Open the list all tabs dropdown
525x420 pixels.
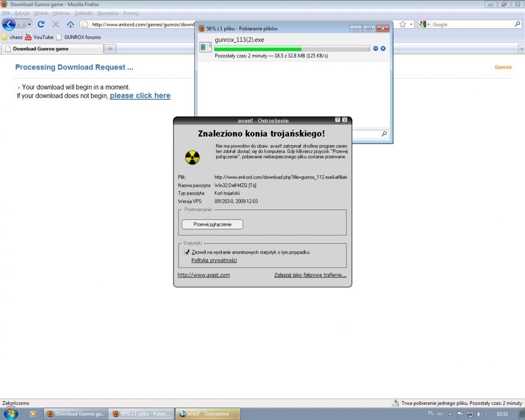(521, 49)
